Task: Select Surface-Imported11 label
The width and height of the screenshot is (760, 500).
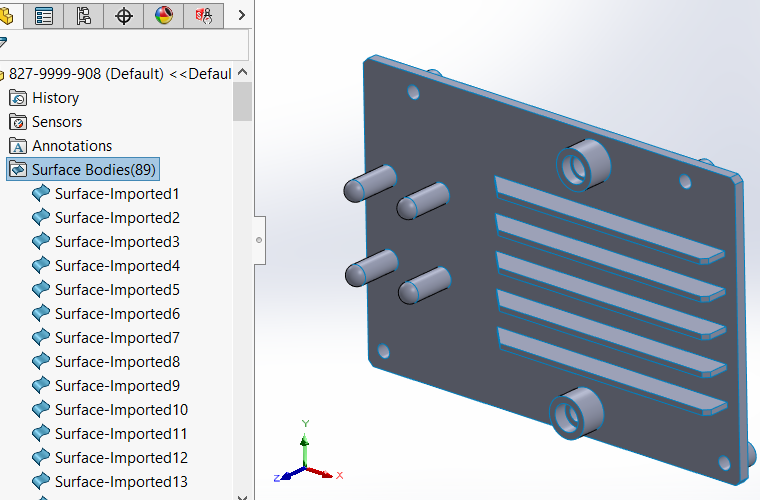Action: [x=121, y=434]
